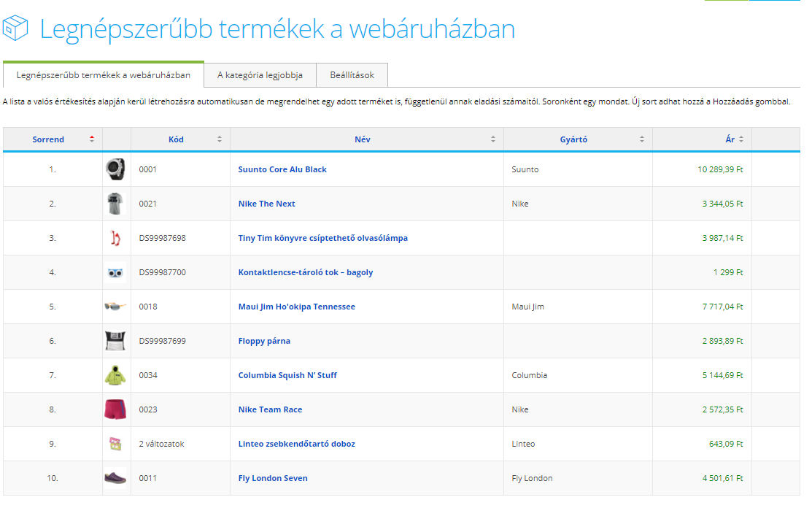Click code cell 0034
This screenshot has width=812, height=508.
tap(148, 375)
